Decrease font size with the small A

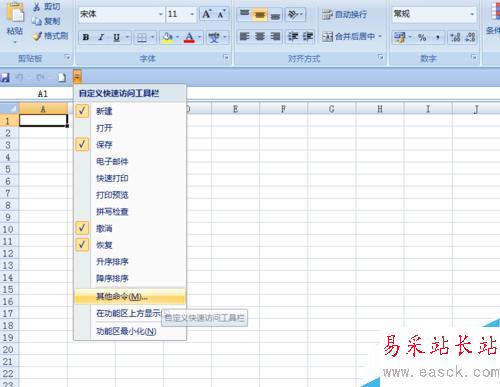click(x=222, y=14)
